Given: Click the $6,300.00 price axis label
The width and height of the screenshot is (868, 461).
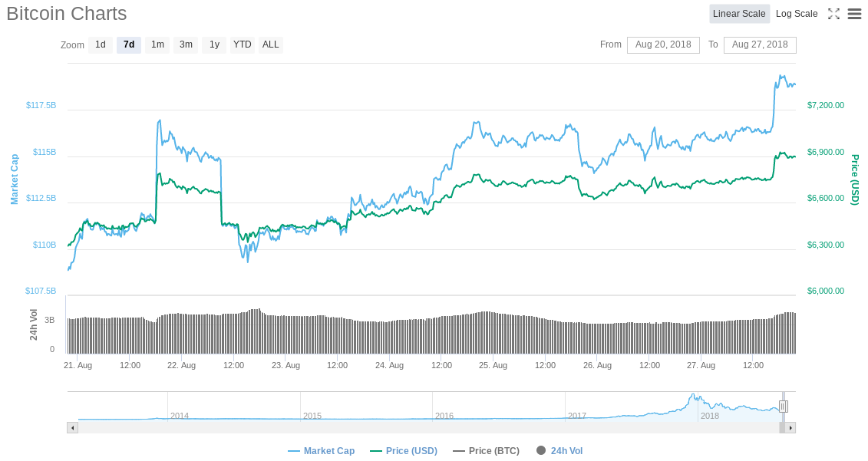Looking at the screenshot, I should (826, 245).
